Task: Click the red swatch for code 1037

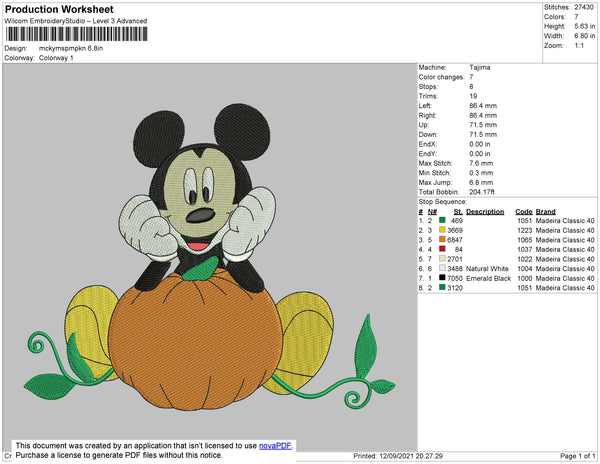Action: (x=442, y=249)
